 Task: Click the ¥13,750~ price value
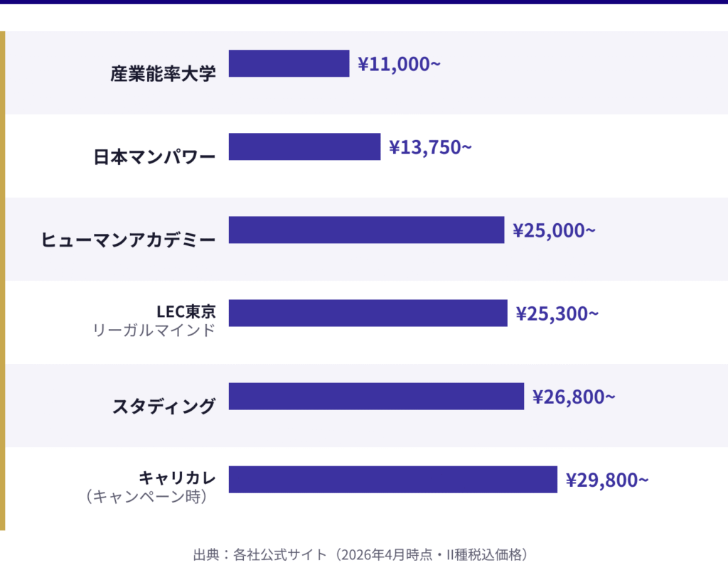(430, 147)
